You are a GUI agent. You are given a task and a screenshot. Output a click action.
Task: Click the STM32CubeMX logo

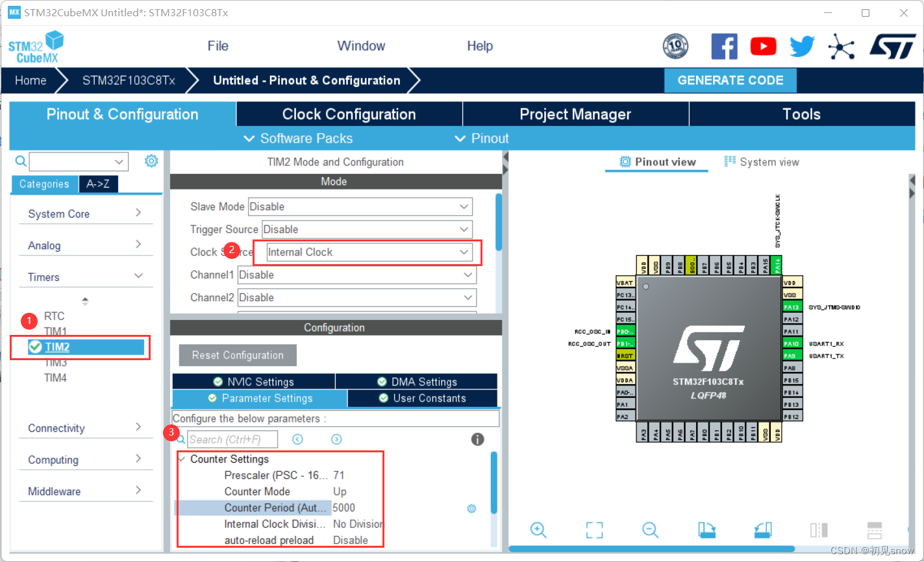36,47
